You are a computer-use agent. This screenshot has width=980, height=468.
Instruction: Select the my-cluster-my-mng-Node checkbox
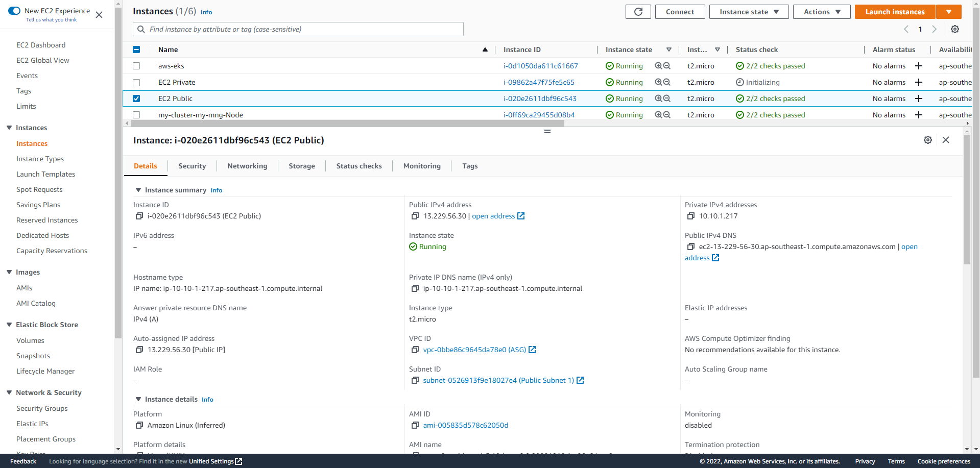pos(136,115)
